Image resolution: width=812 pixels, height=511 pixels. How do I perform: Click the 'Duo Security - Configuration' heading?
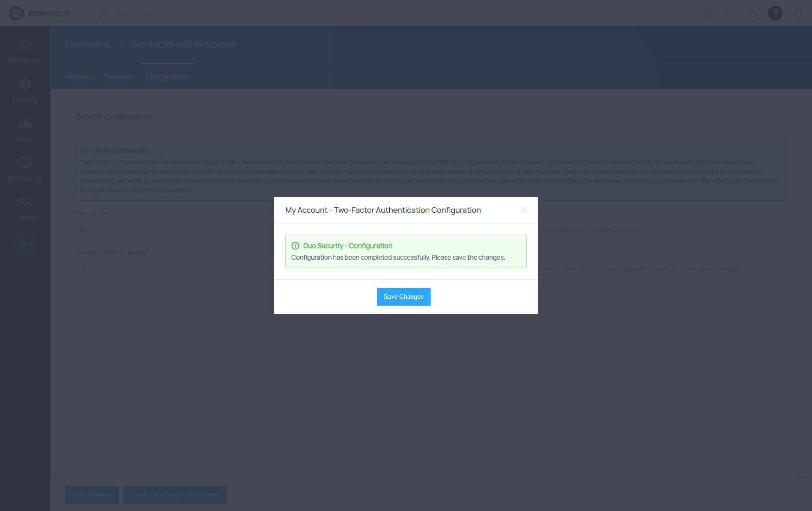[347, 246]
